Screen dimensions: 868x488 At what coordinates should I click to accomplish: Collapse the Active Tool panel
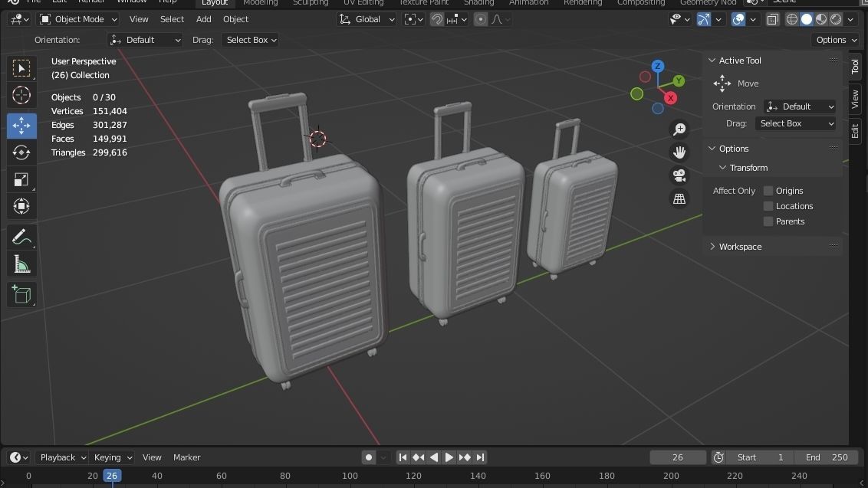tap(712, 61)
